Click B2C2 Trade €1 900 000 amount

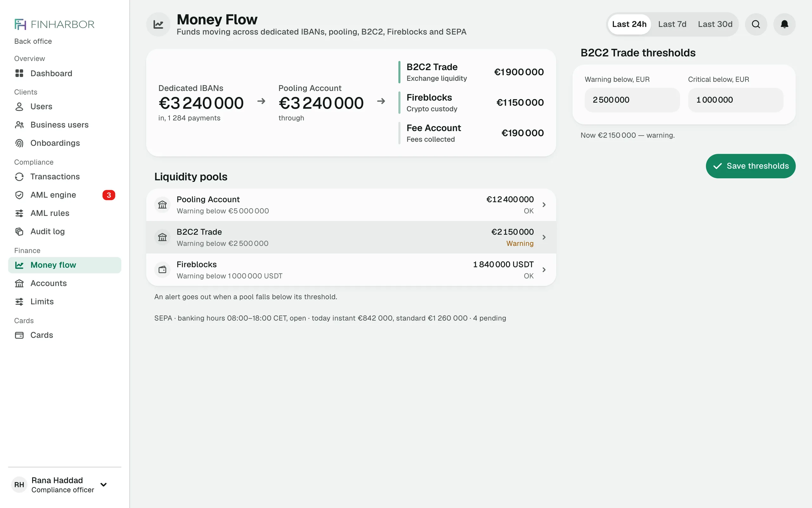pos(519,72)
